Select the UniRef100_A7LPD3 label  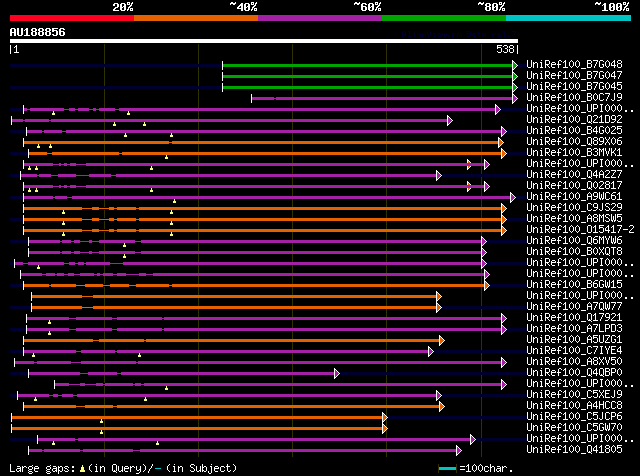[x=574, y=329]
